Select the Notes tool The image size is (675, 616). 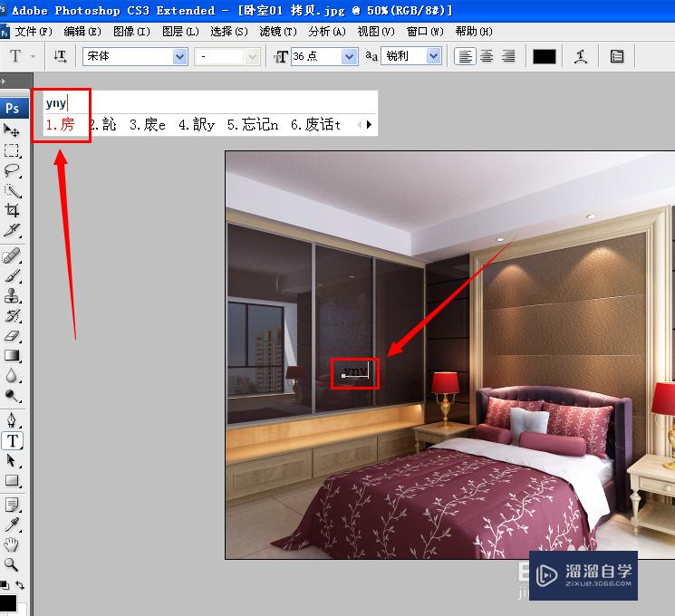(11, 505)
